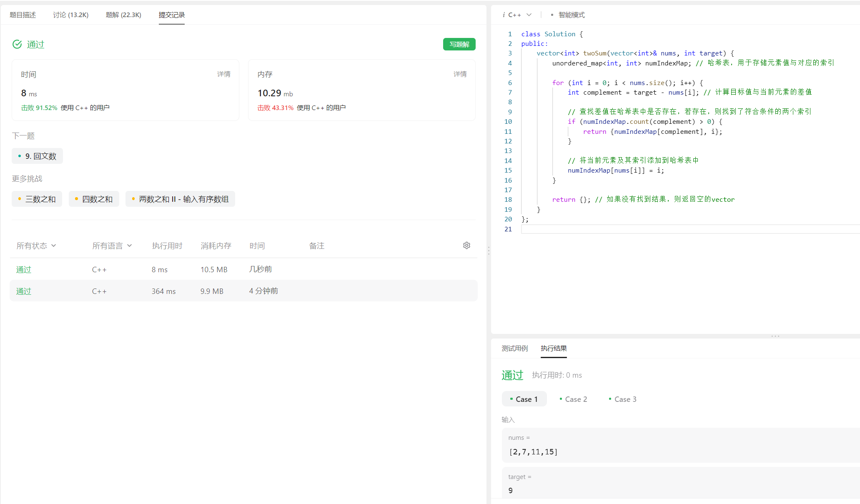Expand the 所有状态 status filter
860x504 pixels.
click(36, 246)
